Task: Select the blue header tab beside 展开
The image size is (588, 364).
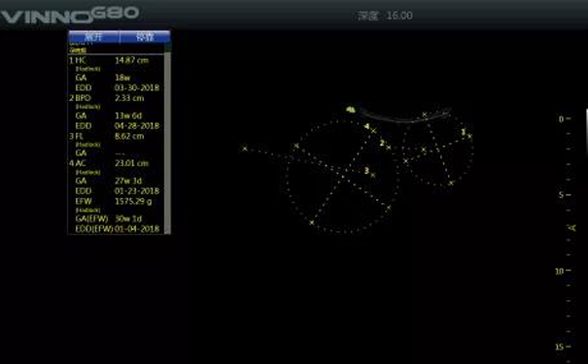Action: point(145,36)
